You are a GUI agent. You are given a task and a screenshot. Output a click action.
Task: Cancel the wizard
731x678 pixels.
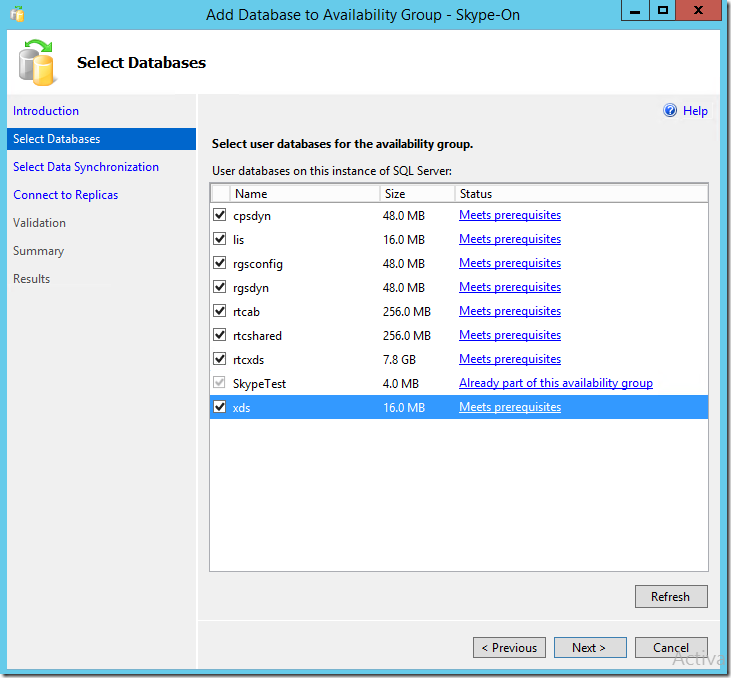coord(671,648)
